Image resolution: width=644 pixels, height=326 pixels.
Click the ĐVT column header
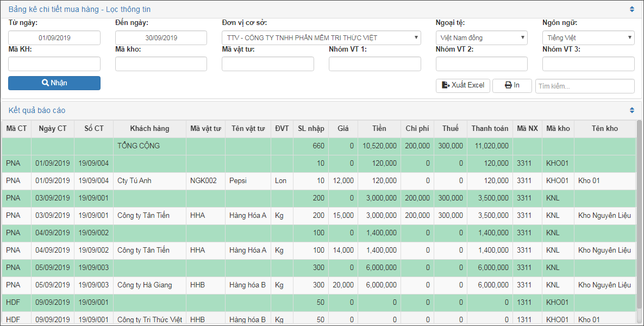(x=282, y=129)
